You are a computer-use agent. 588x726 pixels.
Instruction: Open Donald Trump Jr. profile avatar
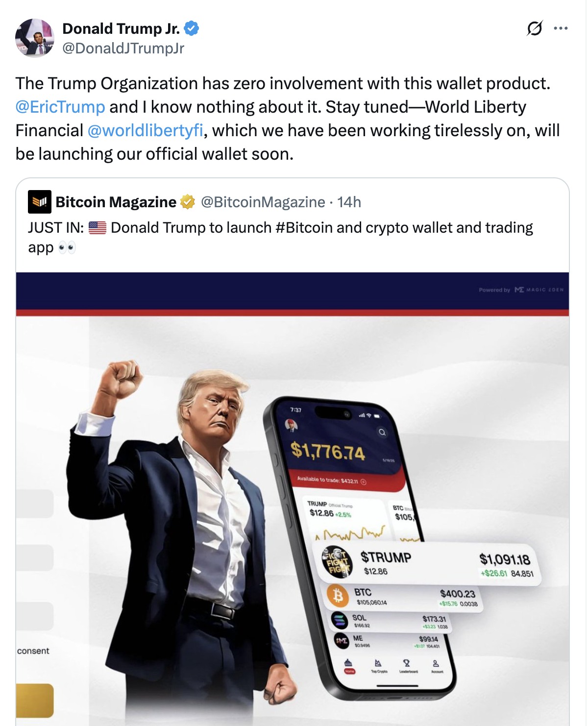coord(35,38)
